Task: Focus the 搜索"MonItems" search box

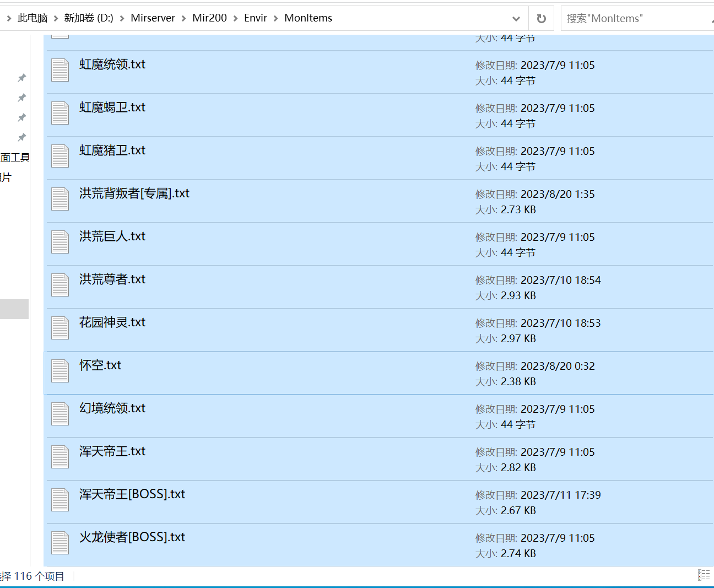Action: [x=637, y=18]
